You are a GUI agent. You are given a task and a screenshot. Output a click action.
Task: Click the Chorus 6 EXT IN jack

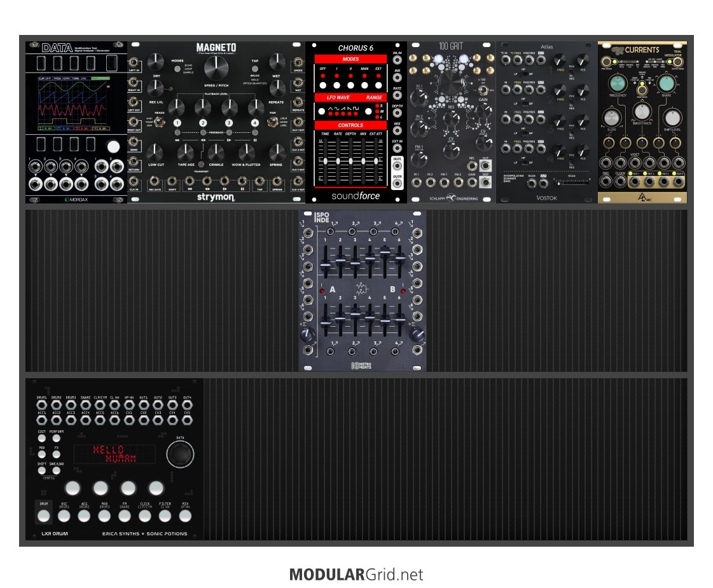398,148
